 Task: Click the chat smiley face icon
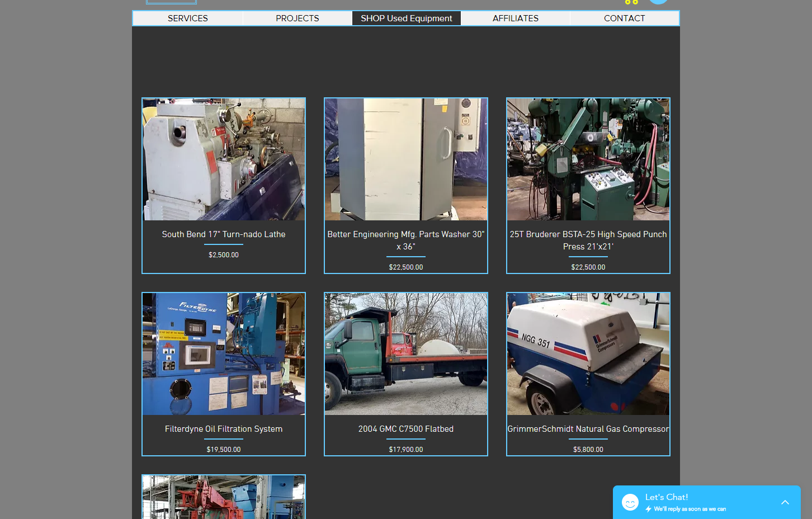630,502
